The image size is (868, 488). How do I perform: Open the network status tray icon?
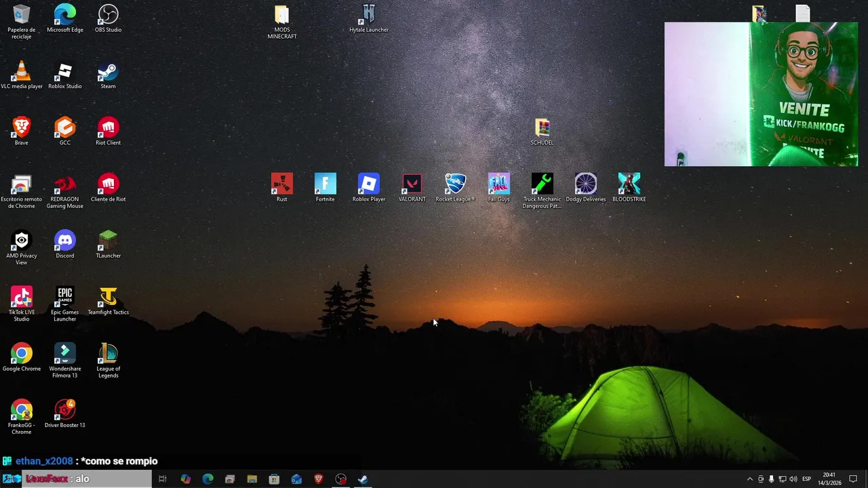click(x=783, y=479)
